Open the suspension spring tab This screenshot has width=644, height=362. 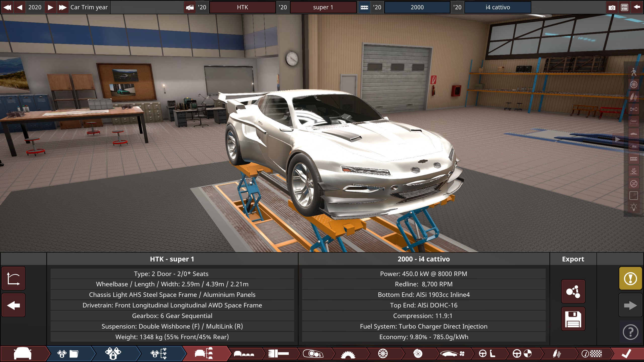[557, 354]
